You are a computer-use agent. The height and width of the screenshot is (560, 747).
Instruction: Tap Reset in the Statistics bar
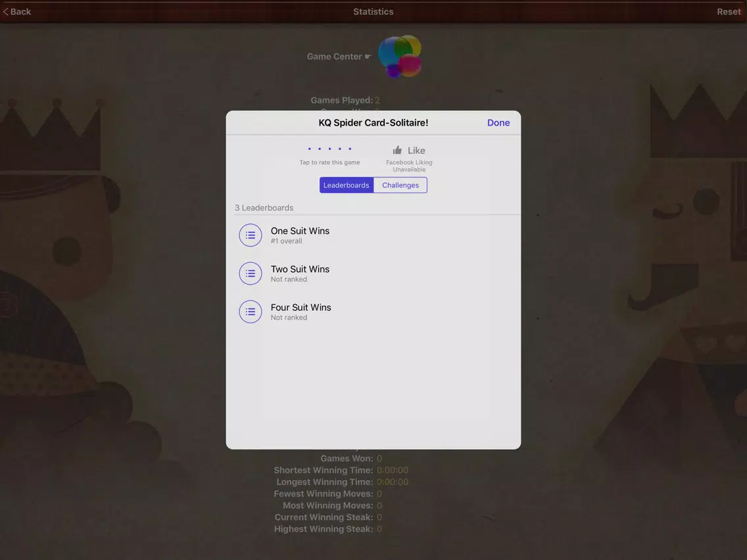(x=729, y=11)
